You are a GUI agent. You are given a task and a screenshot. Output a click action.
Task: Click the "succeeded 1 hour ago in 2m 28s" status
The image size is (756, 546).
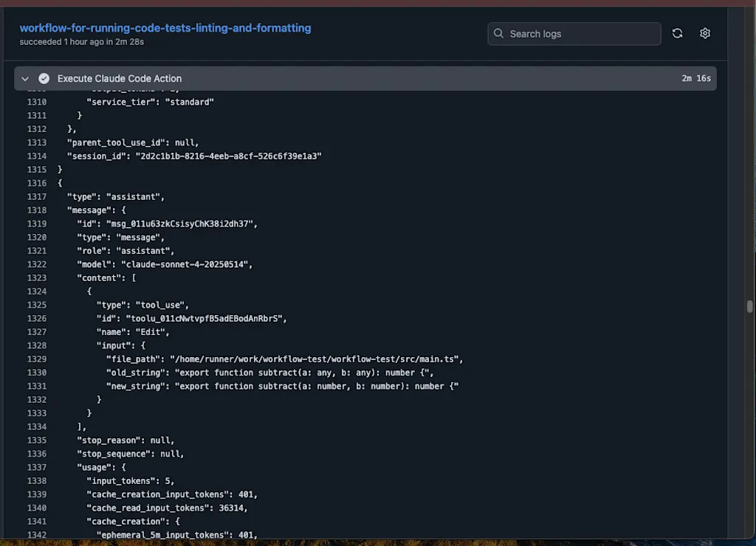81,42
